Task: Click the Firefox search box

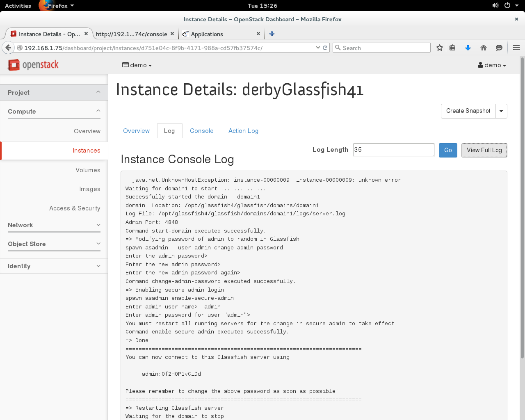Action: tap(381, 48)
